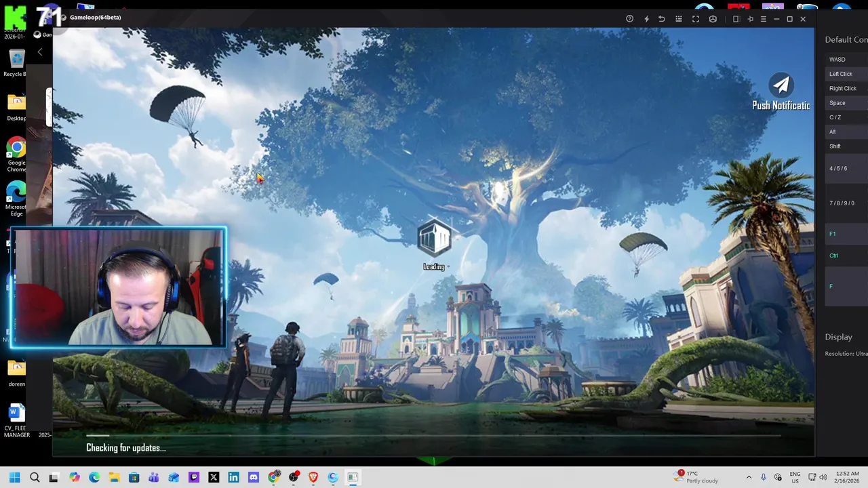Click the microphone icon in system tray
The height and width of the screenshot is (488, 868).
764,477
